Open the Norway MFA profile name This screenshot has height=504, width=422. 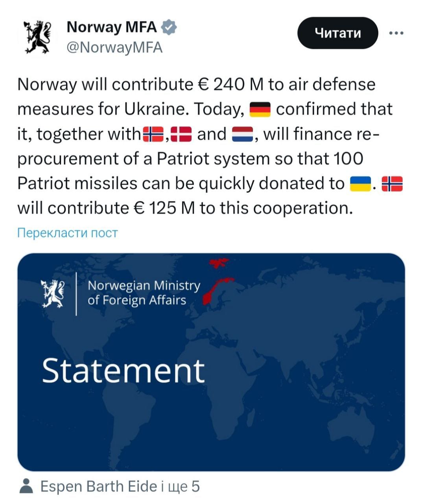pyautogui.click(x=112, y=27)
